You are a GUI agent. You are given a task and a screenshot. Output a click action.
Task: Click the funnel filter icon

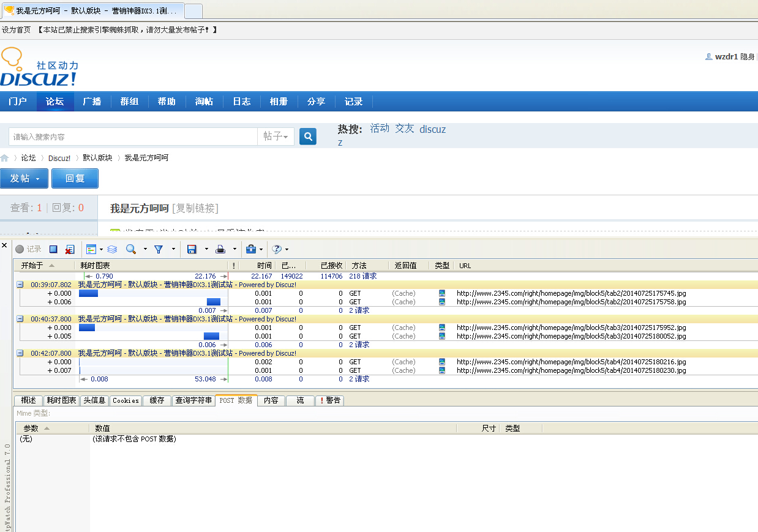tap(159, 249)
